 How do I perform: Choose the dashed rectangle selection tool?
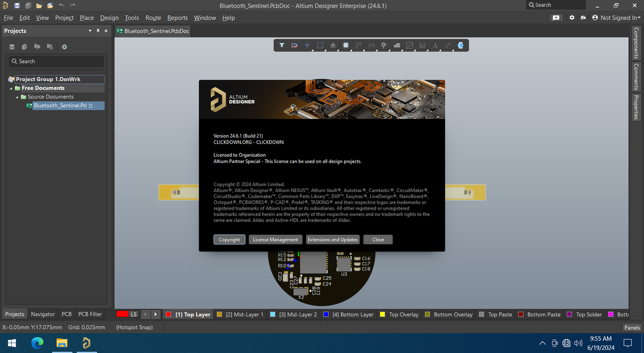[x=320, y=45]
